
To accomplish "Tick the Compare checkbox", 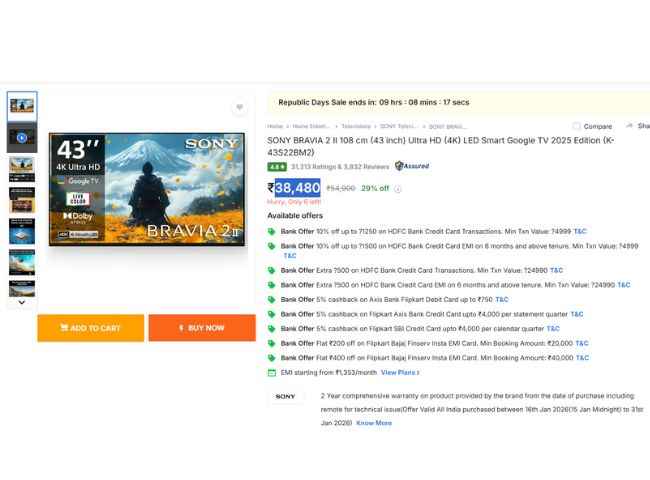I will [577, 127].
